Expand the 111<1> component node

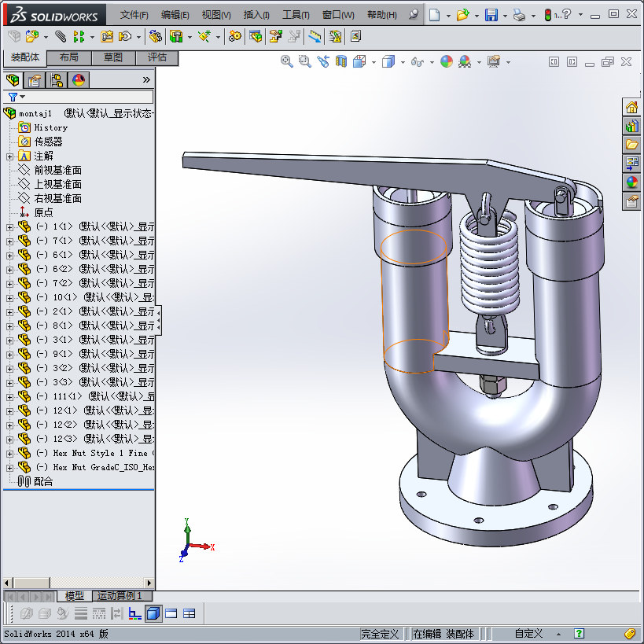click(9, 396)
